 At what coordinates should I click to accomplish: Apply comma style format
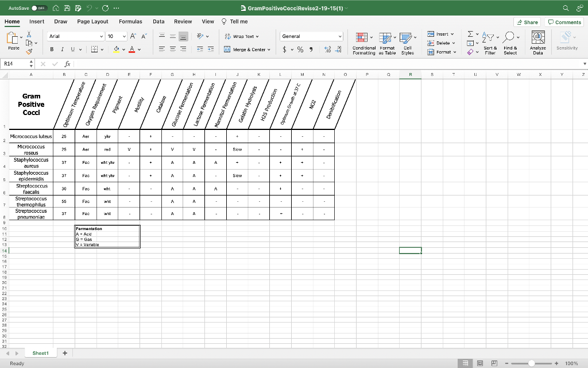311,49
